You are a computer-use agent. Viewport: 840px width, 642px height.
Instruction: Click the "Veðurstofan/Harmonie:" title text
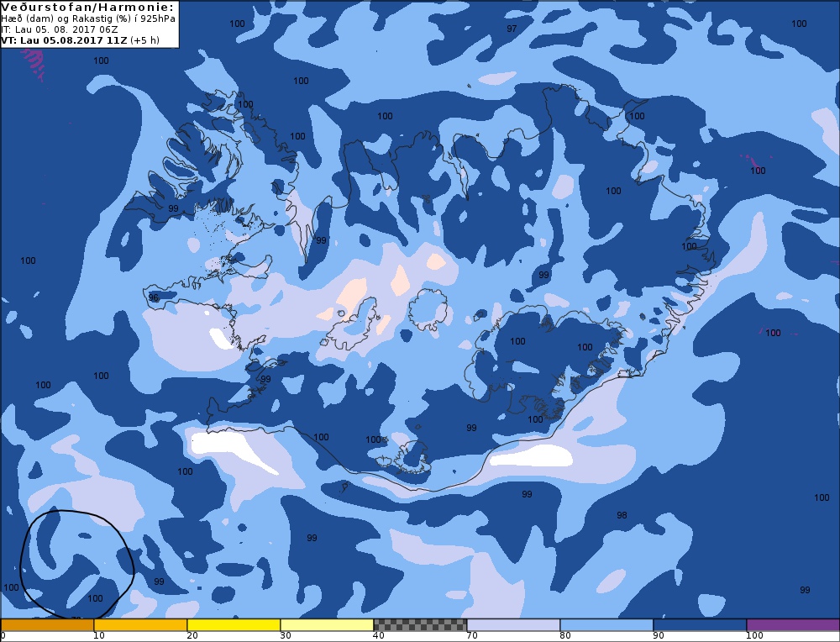(88, 7)
